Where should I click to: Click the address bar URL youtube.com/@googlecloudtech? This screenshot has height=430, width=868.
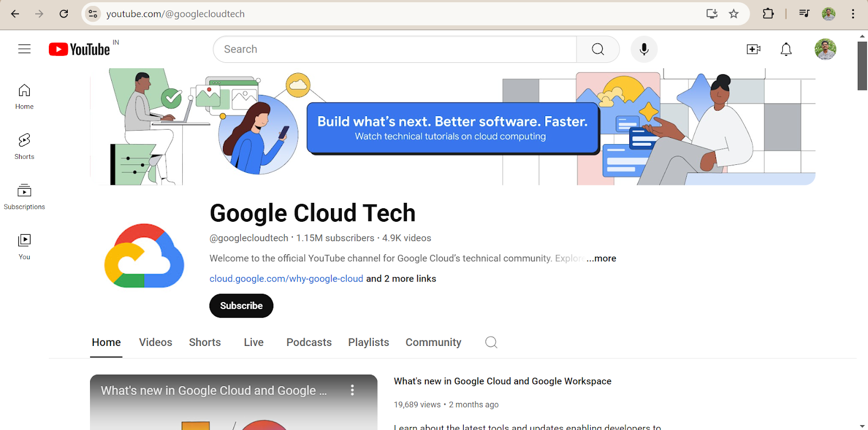tap(175, 14)
